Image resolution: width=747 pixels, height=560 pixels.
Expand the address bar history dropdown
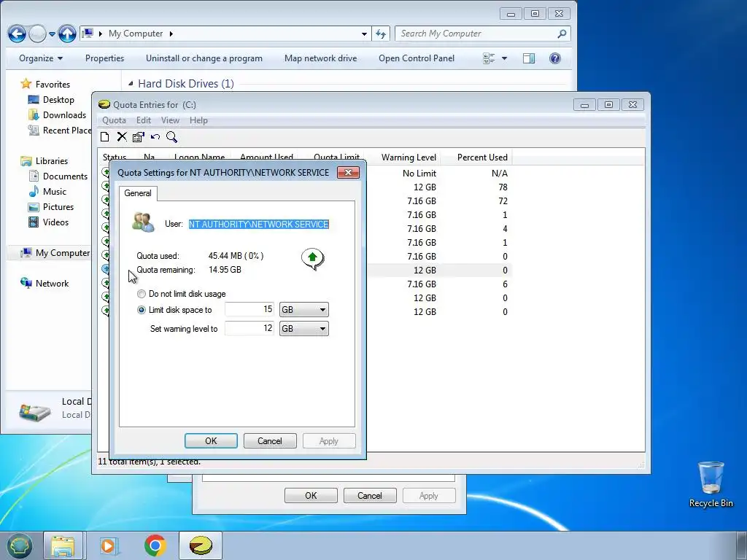[364, 34]
